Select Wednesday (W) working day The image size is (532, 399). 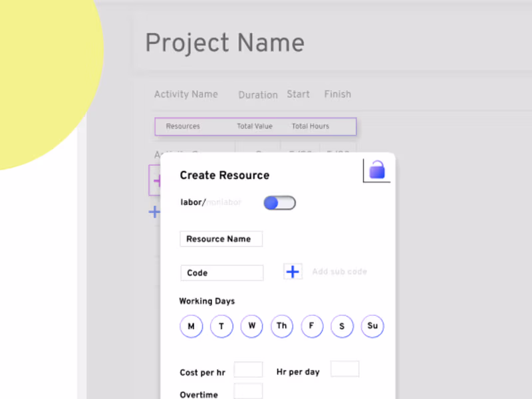click(251, 326)
